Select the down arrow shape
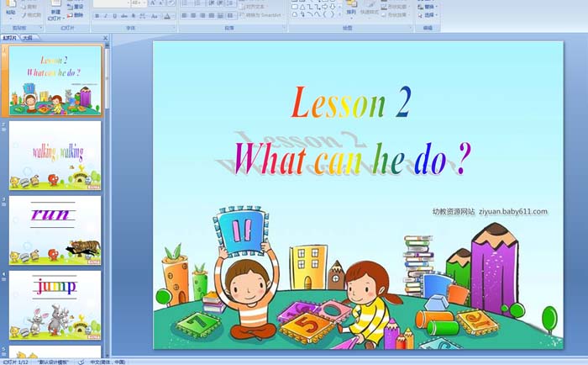This screenshot has height=365, width=588. [333, 7]
